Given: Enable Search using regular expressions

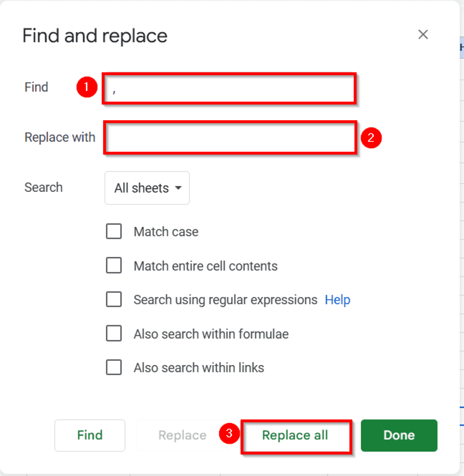Looking at the screenshot, I should click(114, 300).
